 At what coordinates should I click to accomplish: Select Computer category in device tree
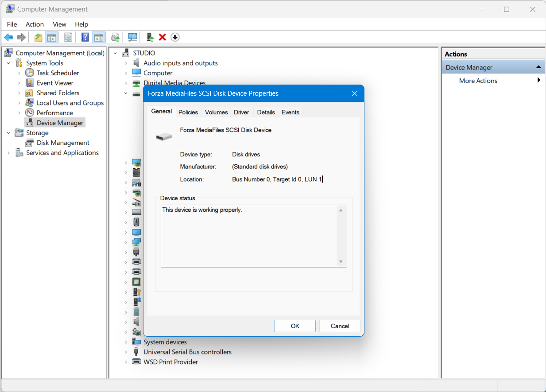tap(158, 73)
